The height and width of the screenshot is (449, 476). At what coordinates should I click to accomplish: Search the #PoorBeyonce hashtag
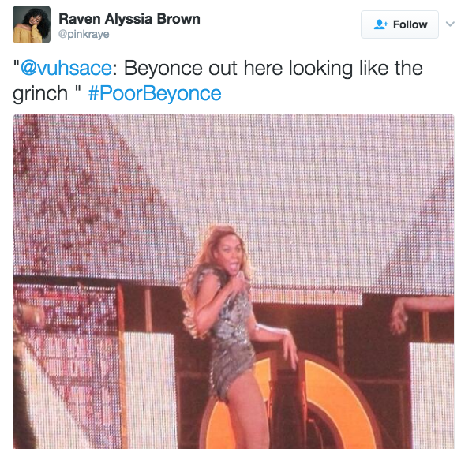[x=155, y=94]
